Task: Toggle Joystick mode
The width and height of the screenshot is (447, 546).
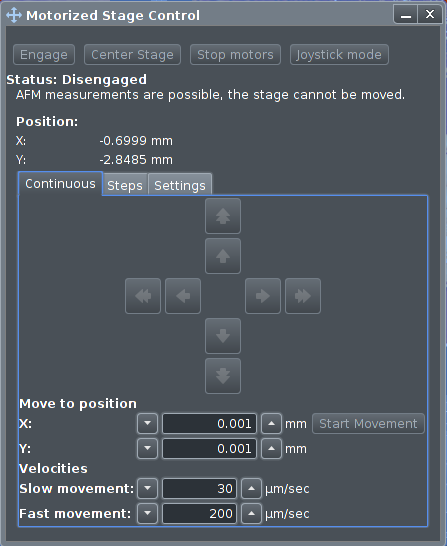Action: pos(339,55)
